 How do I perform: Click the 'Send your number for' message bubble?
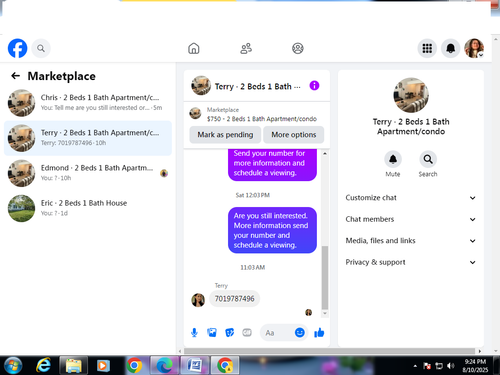(272, 164)
